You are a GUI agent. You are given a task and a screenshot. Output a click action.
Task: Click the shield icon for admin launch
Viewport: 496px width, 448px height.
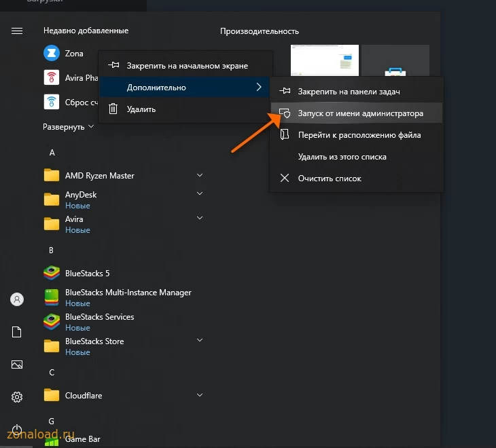tap(285, 113)
